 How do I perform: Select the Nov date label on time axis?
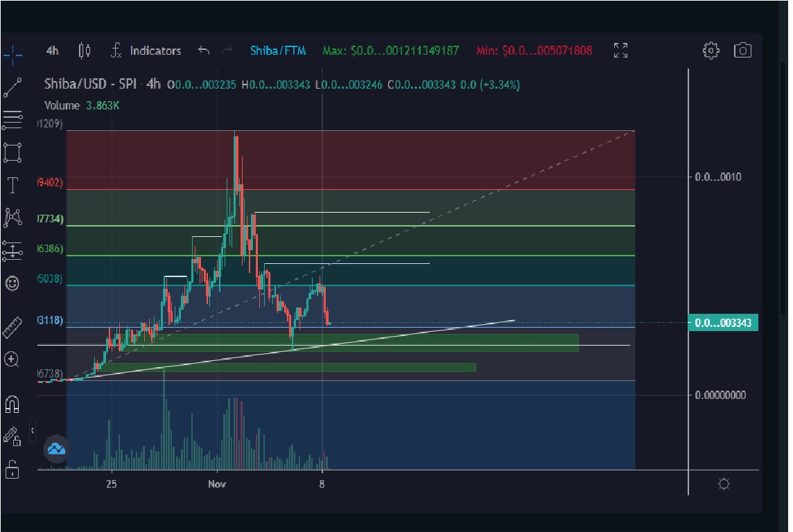point(217,484)
